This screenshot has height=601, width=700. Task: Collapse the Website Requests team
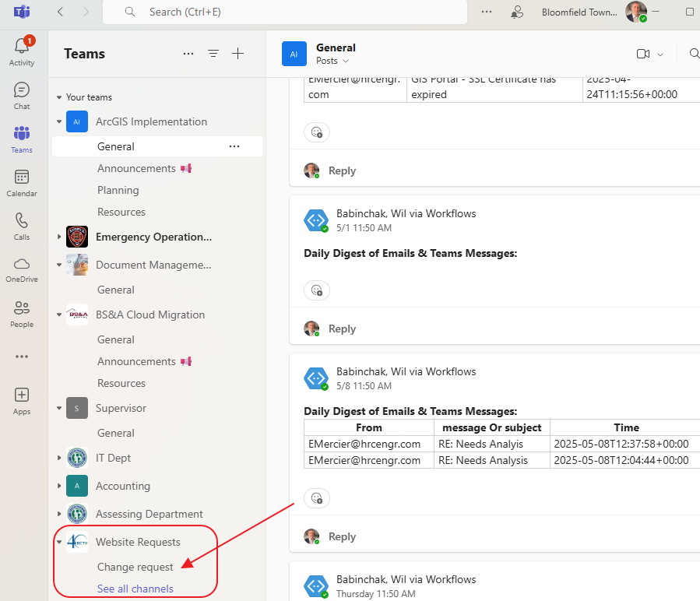(x=59, y=542)
